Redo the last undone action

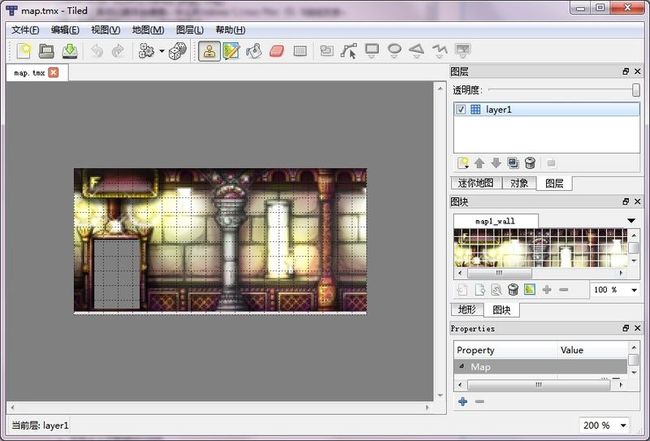[x=118, y=51]
